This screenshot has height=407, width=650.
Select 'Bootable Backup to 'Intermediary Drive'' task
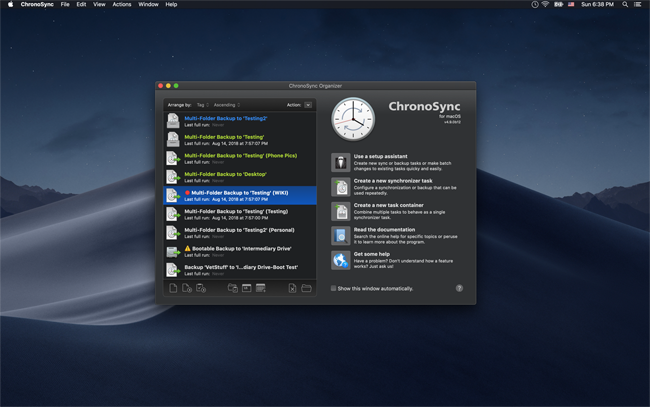(240, 251)
